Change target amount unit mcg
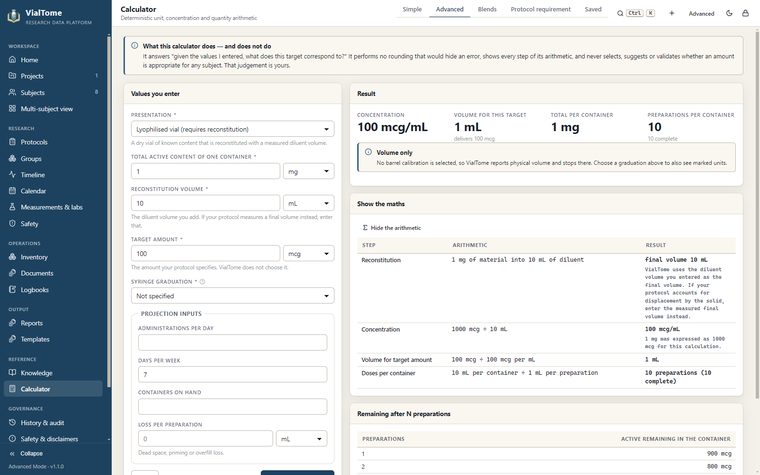This screenshot has width=760, height=475. (309, 253)
